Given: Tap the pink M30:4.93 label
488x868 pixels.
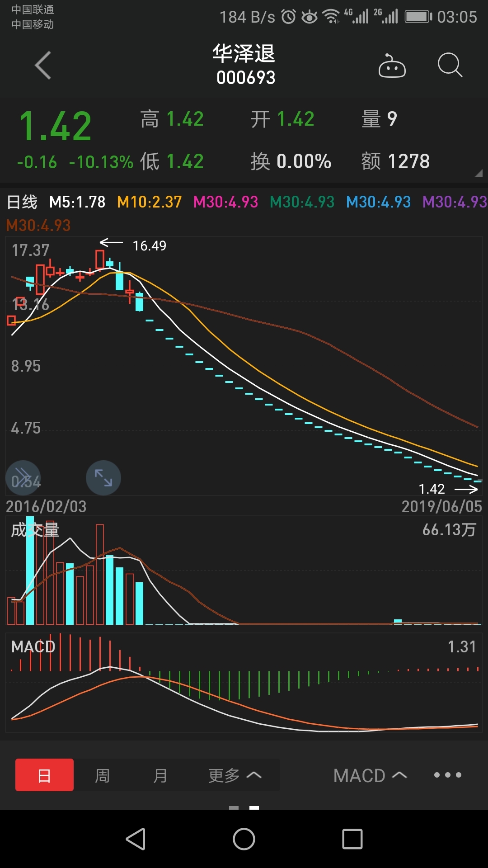Looking at the screenshot, I should point(225,202).
